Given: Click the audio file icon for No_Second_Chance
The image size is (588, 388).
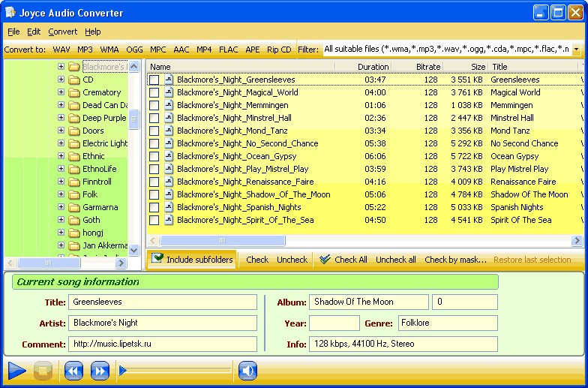Looking at the screenshot, I should (169, 143).
